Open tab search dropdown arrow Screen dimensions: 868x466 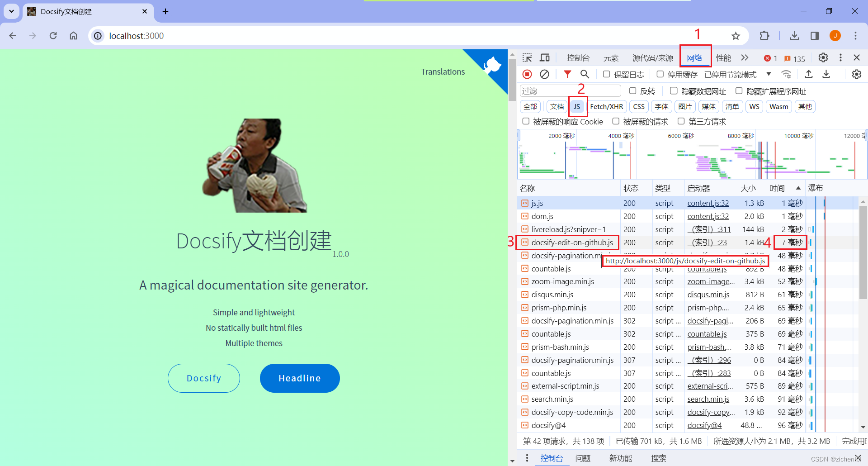(11, 11)
